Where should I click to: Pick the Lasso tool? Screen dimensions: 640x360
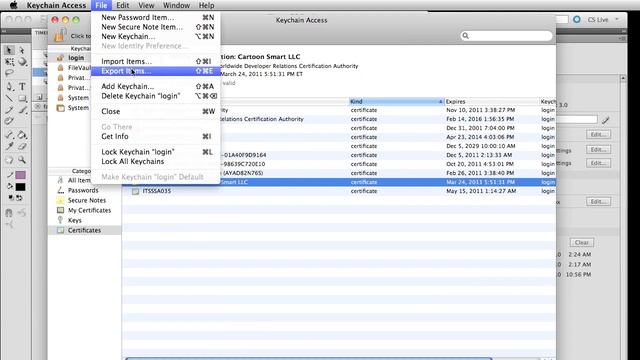tap(9, 73)
